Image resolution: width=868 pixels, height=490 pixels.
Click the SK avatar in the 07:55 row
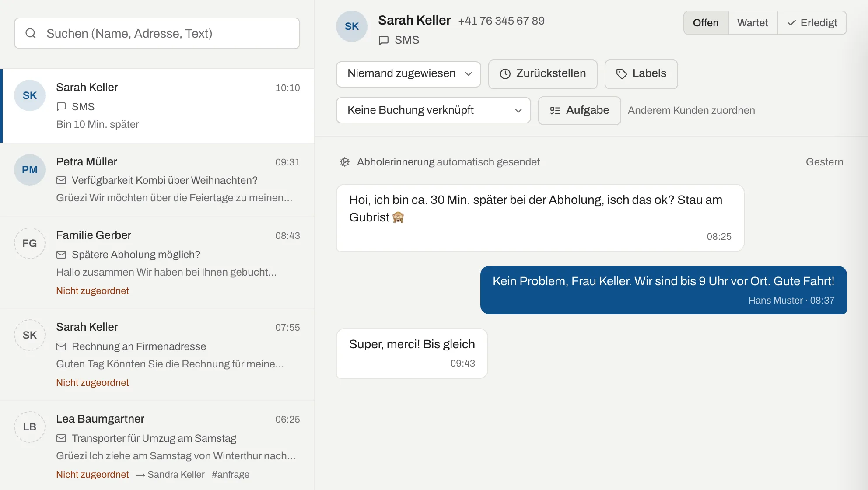30,335
